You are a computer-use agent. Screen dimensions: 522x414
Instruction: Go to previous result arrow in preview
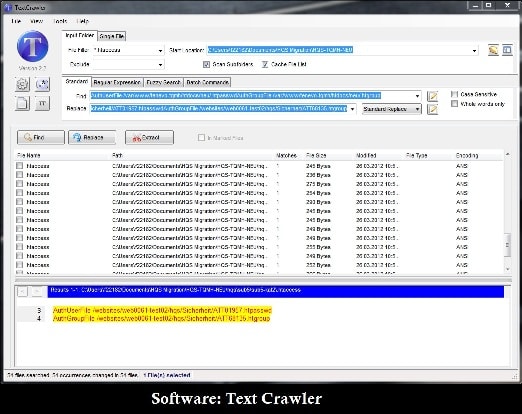22,291
